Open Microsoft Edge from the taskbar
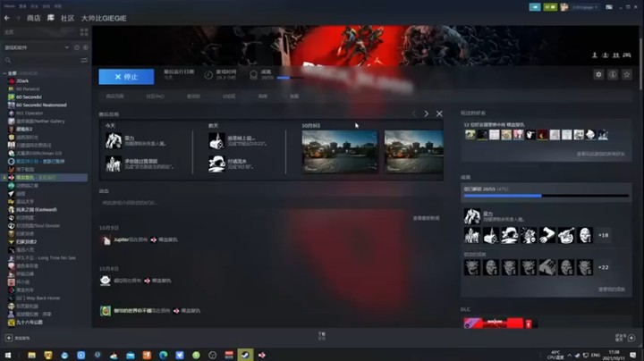 [x=163, y=356]
